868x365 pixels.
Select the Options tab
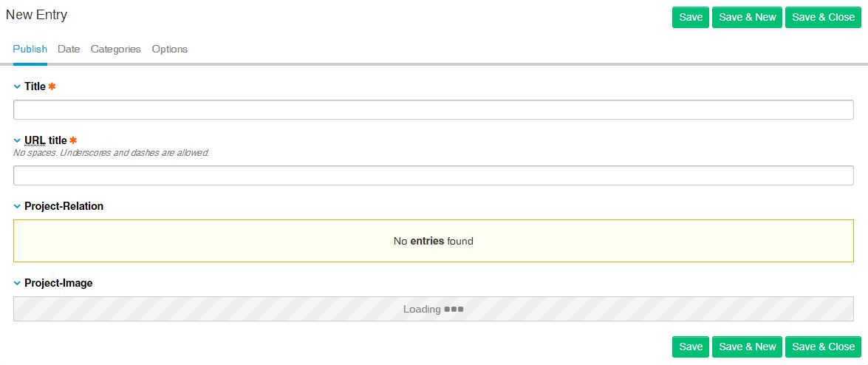(170, 49)
